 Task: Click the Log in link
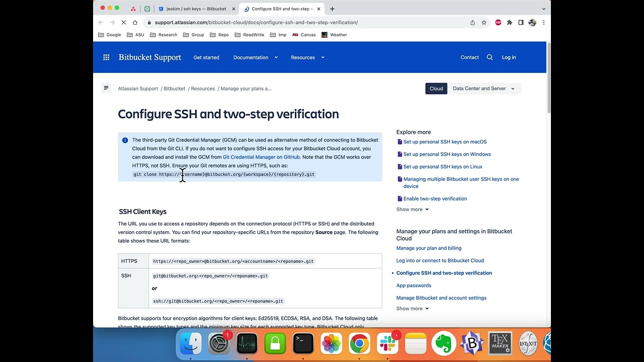pos(509,57)
